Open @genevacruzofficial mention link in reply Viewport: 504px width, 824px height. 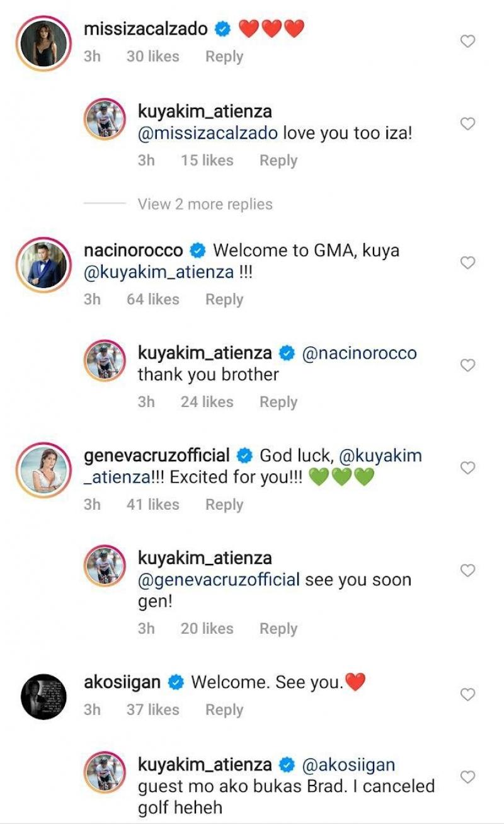click(x=219, y=580)
